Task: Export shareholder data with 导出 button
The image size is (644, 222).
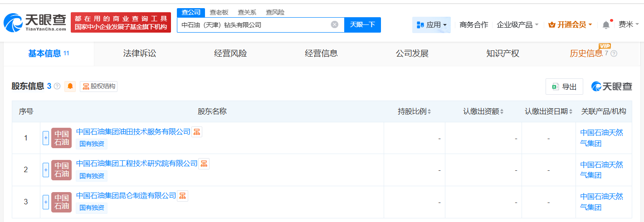Action: pos(564,87)
